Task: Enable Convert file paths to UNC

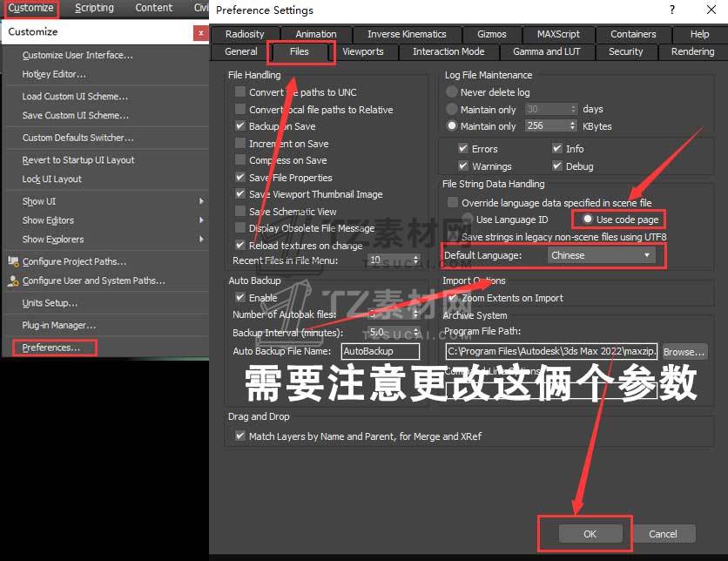Action: tap(240, 92)
